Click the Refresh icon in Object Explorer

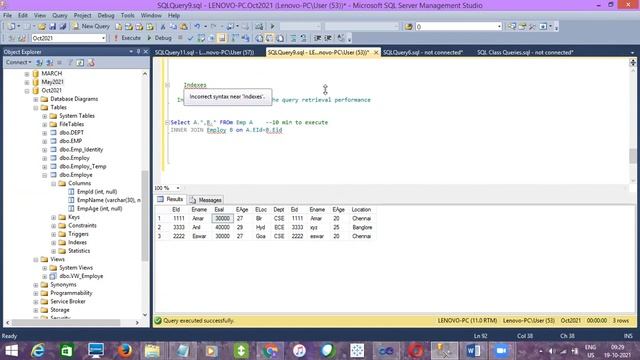coord(80,62)
